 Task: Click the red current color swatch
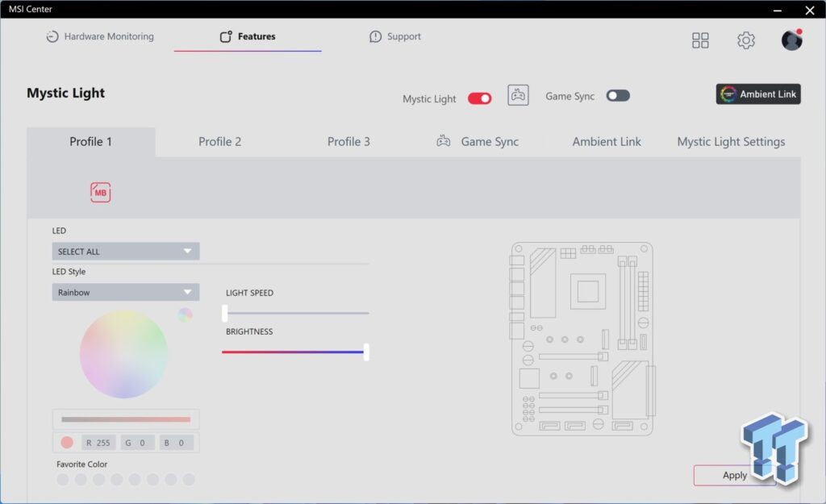coord(67,443)
